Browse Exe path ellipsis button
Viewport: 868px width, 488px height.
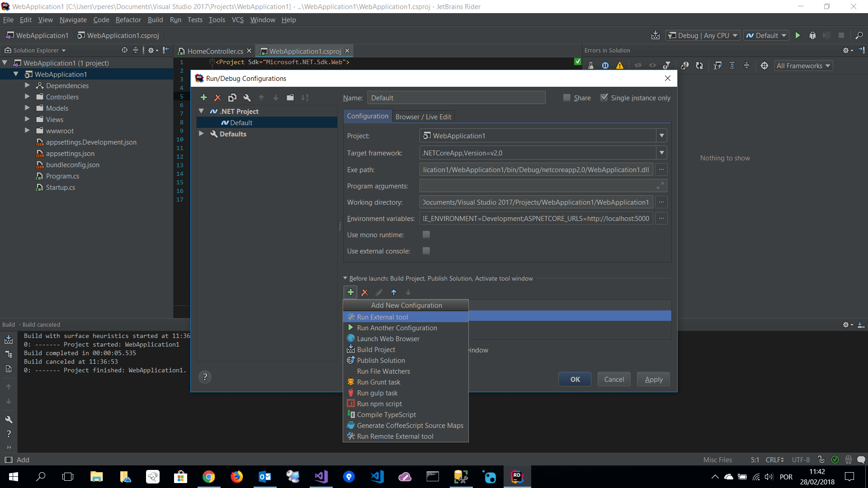point(661,169)
